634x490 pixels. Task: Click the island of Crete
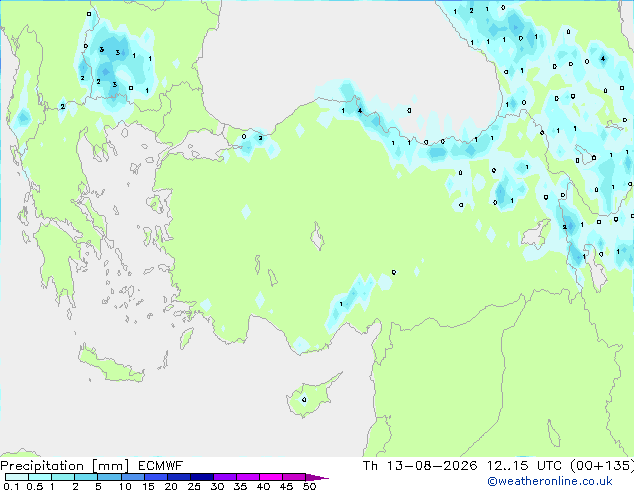111,365
